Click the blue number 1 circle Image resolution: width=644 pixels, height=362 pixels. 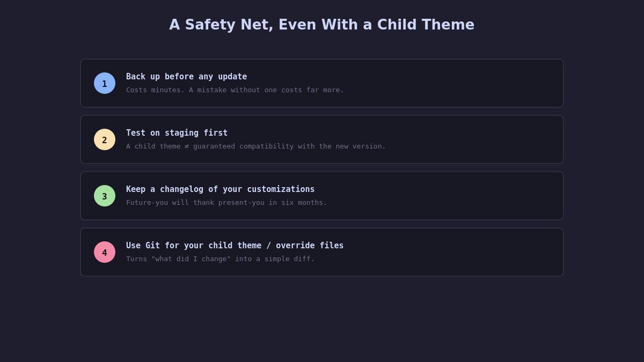coord(105,83)
